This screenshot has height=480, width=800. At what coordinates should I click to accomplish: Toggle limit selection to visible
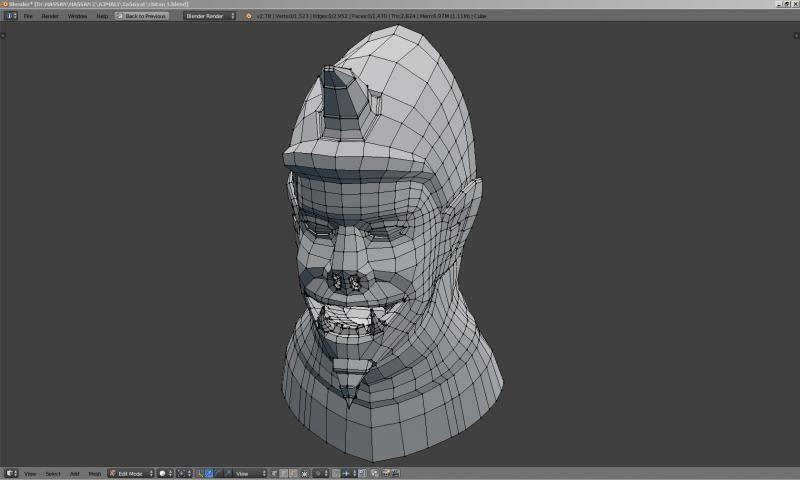click(305, 473)
